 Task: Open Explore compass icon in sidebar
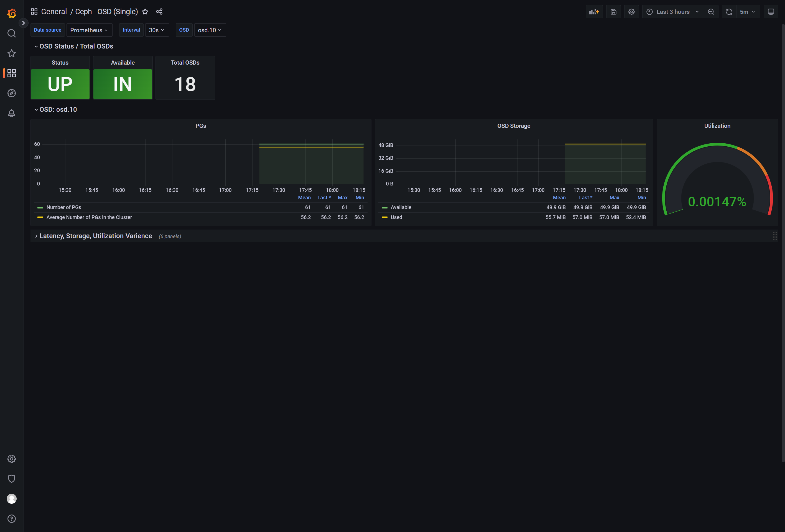click(11, 93)
